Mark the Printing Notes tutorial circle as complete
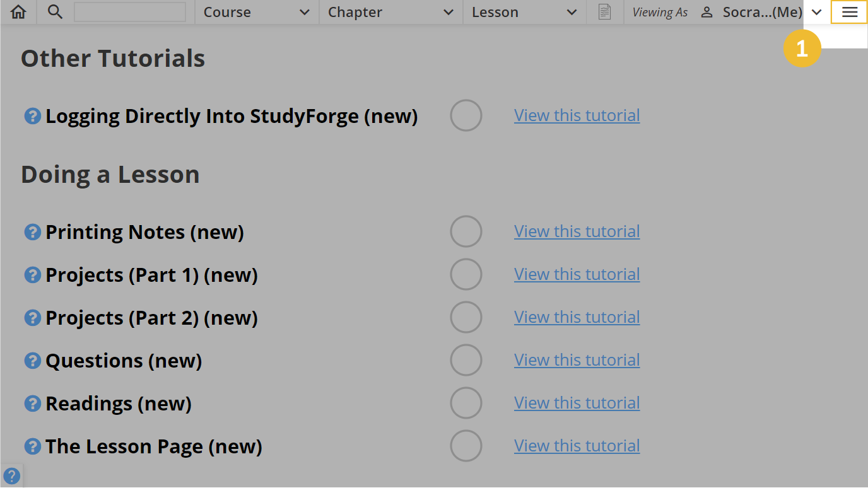Image resolution: width=868 pixels, height=488 pixels. click(x=466, y=231)
